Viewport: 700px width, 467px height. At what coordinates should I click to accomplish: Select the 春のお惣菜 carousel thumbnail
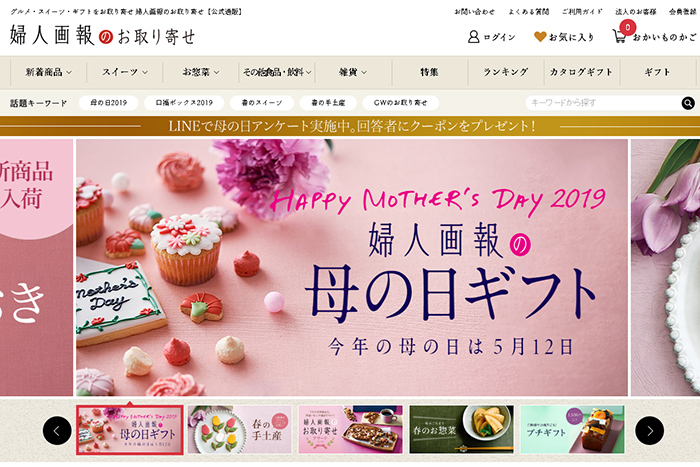point(461,429)
